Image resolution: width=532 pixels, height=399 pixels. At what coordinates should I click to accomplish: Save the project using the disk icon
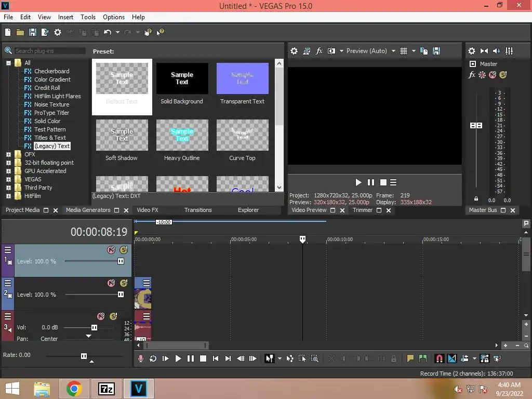click(33, 32)
